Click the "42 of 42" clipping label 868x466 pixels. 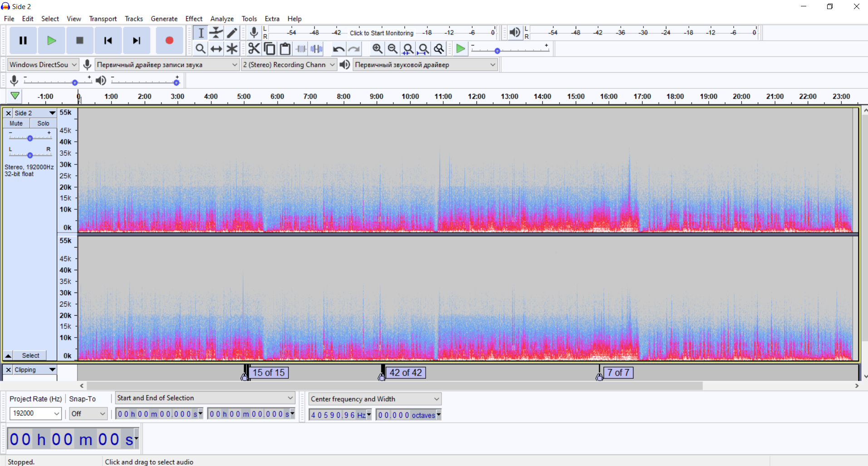(x=406, y=372)
